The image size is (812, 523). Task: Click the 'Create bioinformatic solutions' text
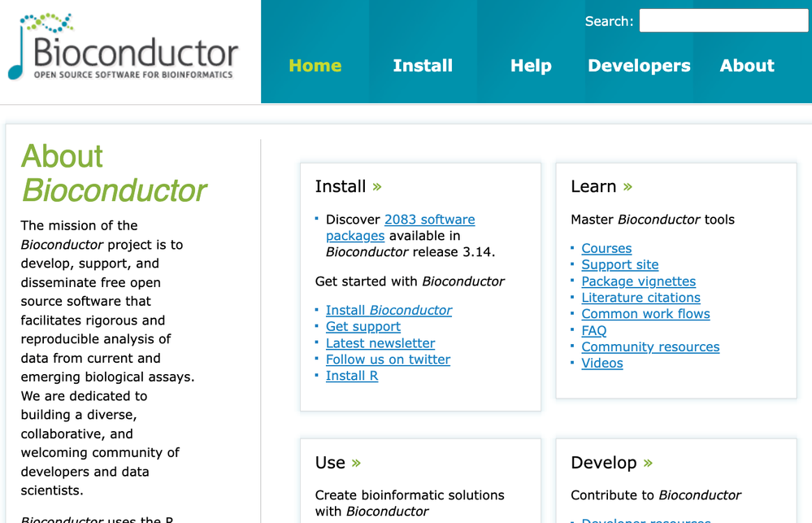(x=409, y=495)
